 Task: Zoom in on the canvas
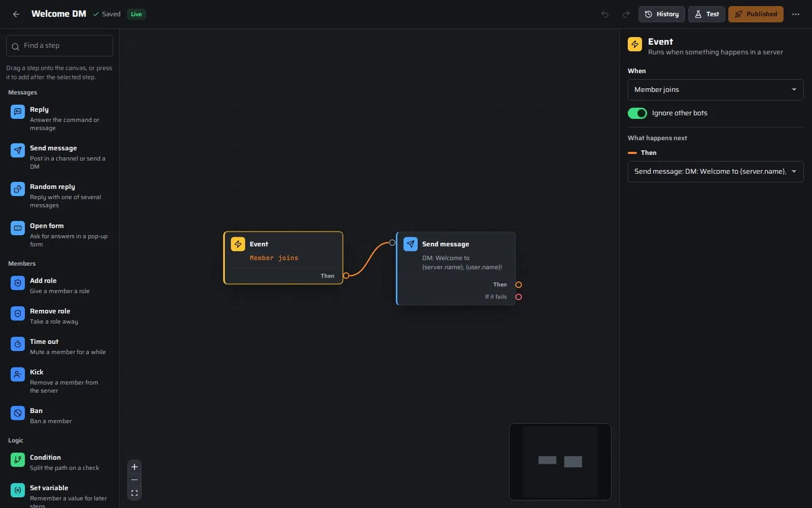pos(134,467)
